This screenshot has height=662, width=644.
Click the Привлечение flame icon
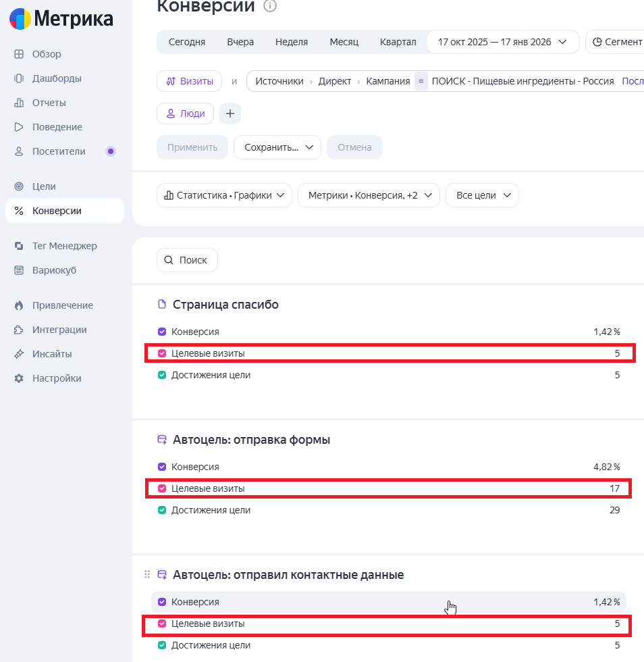[x=19, y=305]
